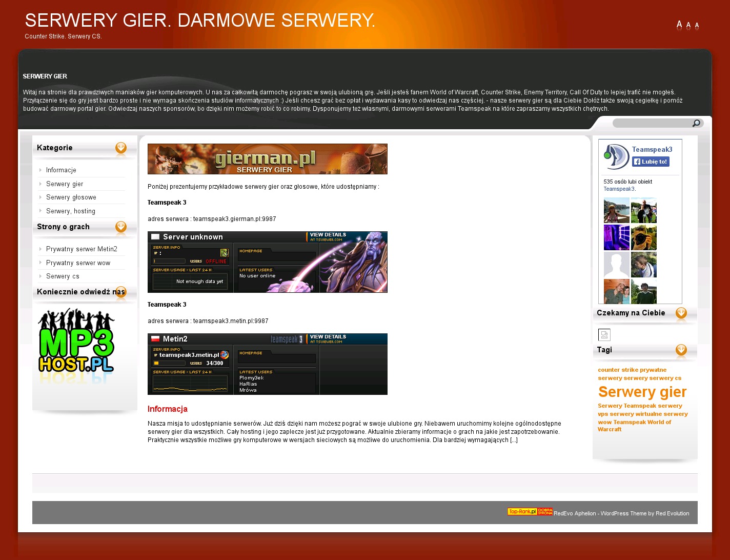Collapse the Strony o grach section arrow

121,227
